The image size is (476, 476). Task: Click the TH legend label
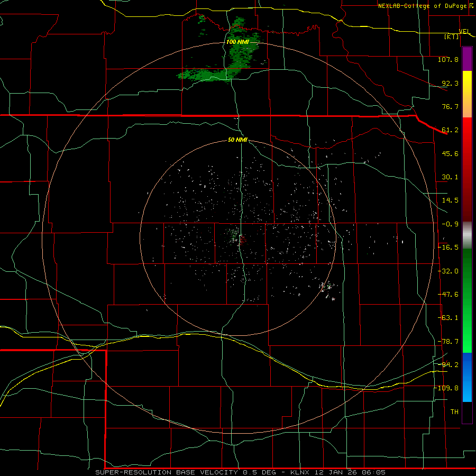[454, 411]
